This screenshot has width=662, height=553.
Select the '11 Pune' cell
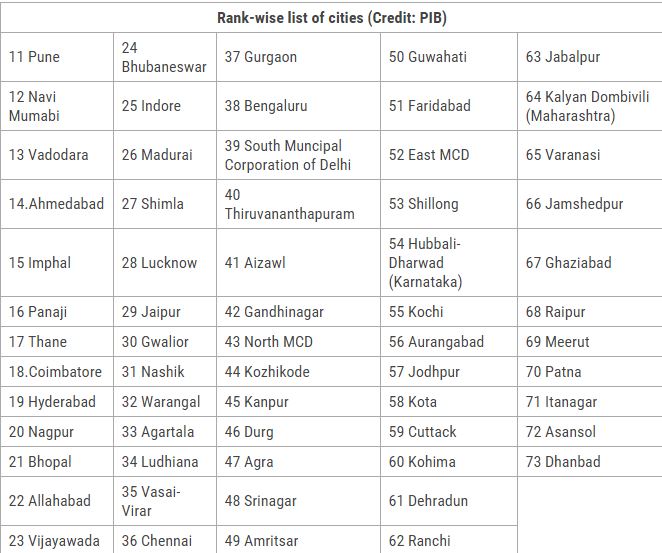(x=57, y=57)
